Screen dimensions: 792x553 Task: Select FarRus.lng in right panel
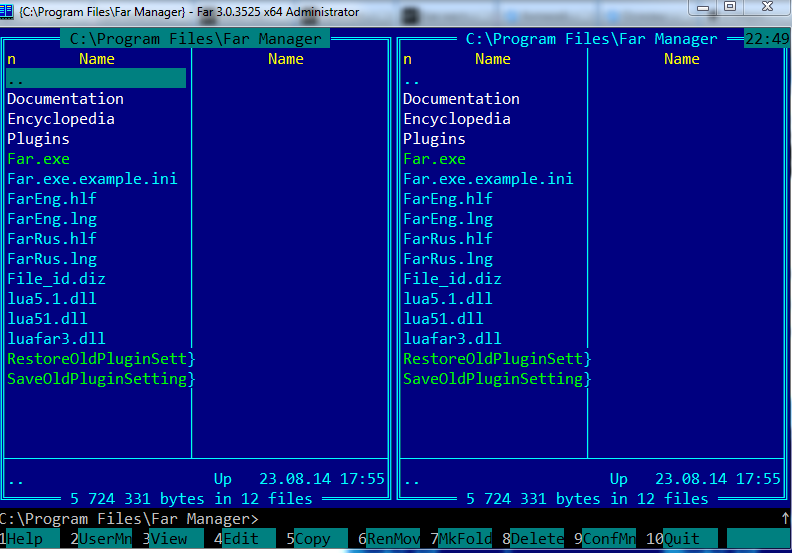point(448,259)
